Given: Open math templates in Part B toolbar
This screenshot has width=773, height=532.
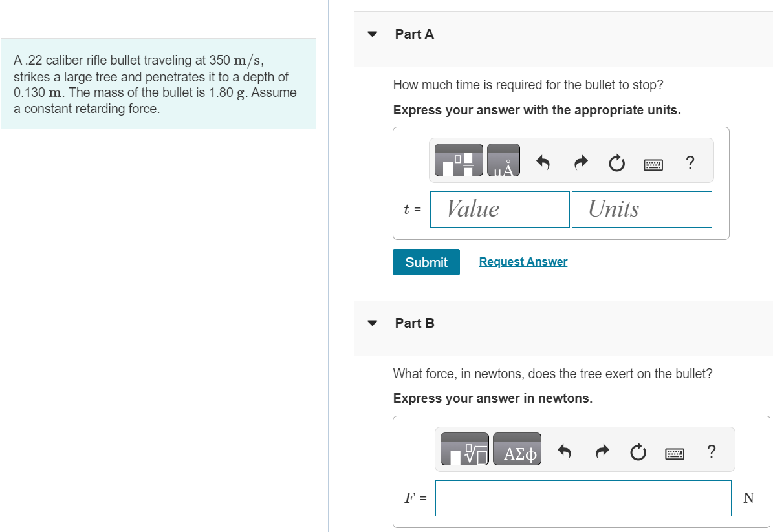Looking at the screenshot, I should tap(464, 449).
